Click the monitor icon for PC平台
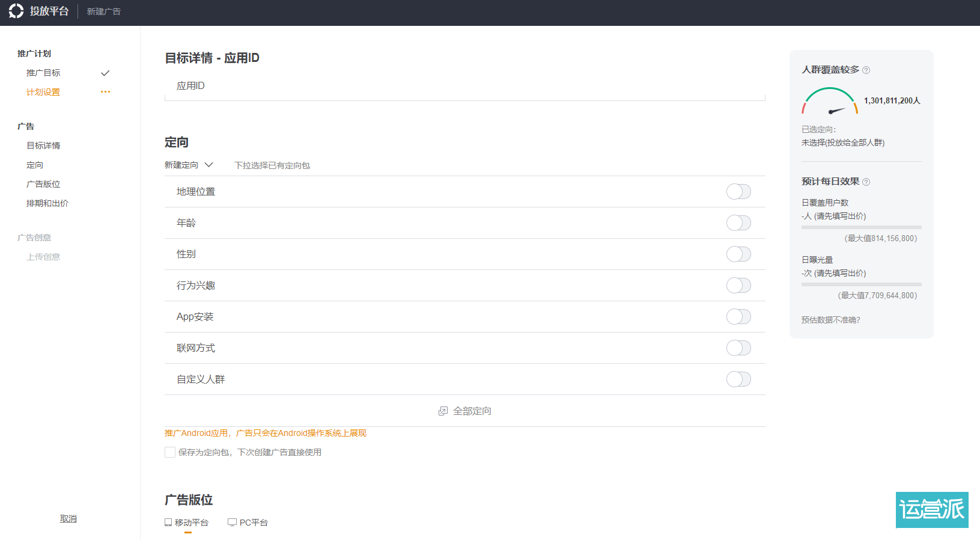980x540 pixels. (x=232, y=523)
